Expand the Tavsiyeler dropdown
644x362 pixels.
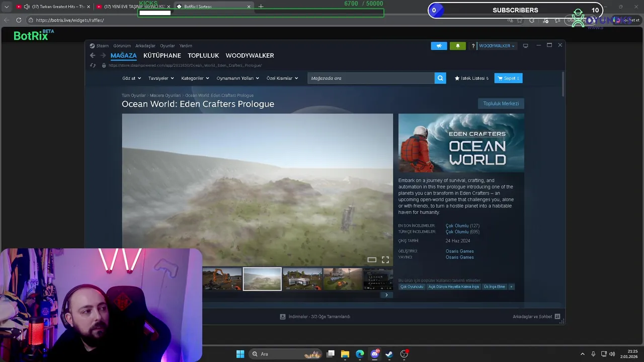click(x=161, y=78)
